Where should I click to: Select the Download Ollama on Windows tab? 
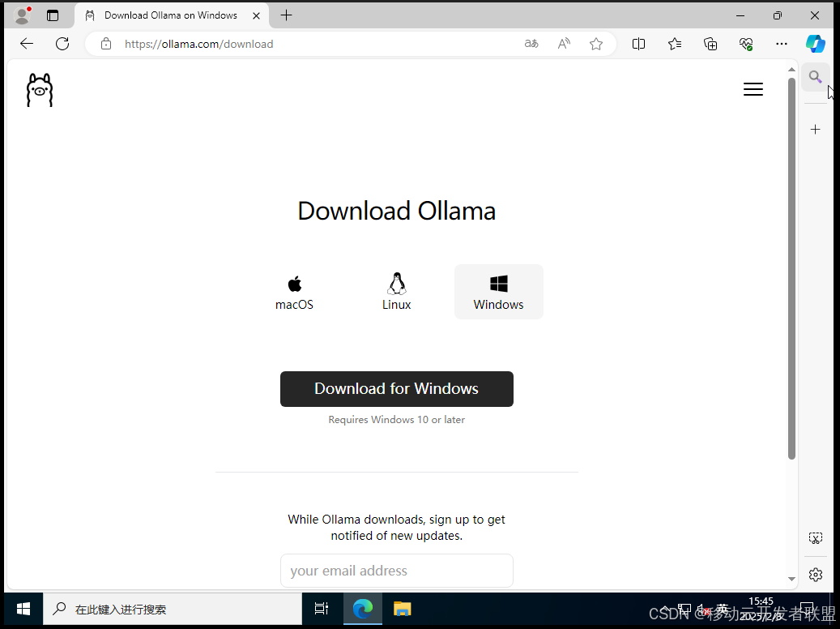[171, 15]
